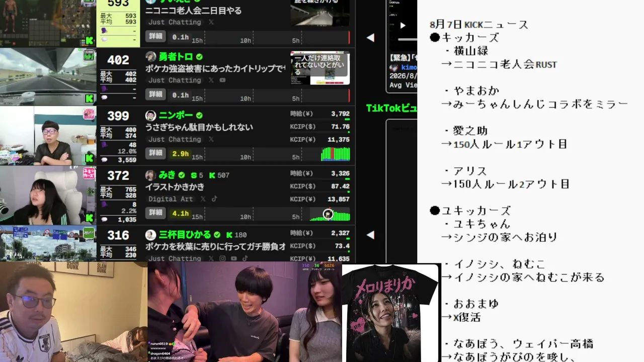Collapse panel with arrow beside ニコニコ老人会 row
Viewport: 644px width, 362px height.
pyautogui.click(x=370, y=38)
